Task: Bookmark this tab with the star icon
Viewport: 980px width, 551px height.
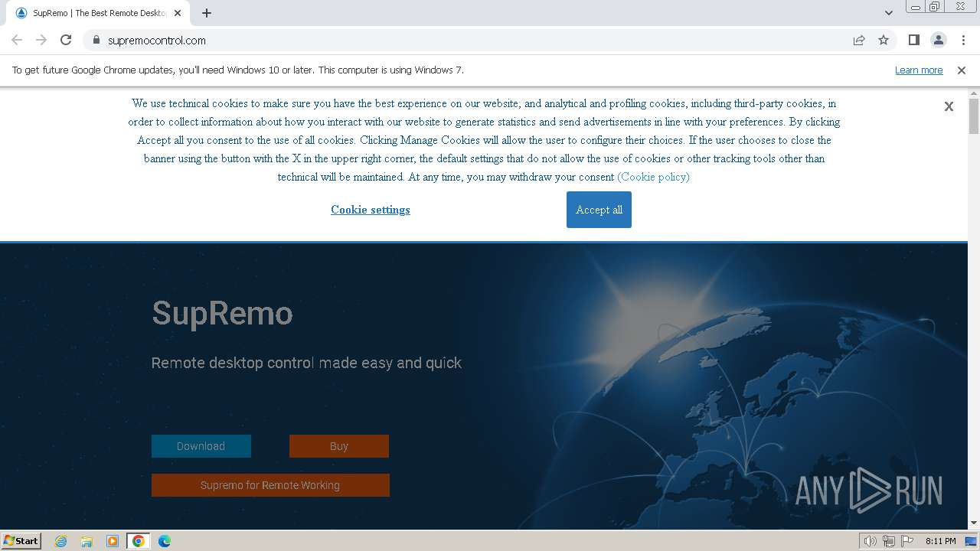Action: 884,41
